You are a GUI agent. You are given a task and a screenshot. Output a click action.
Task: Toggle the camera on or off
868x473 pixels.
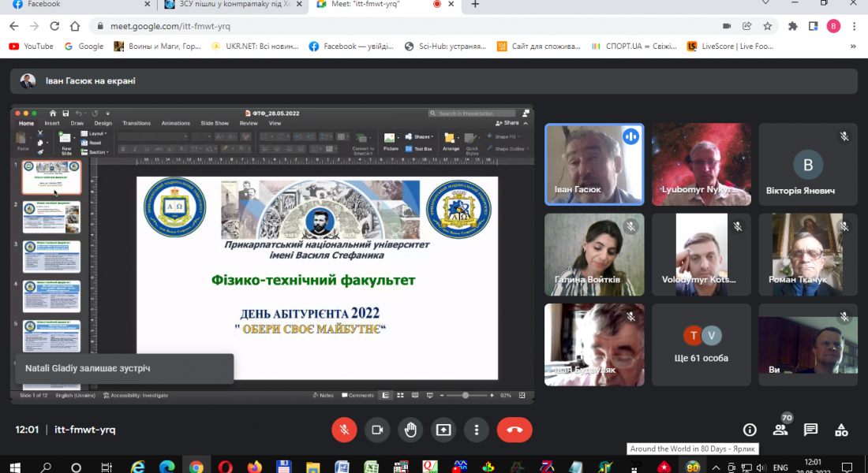point(377,430)
